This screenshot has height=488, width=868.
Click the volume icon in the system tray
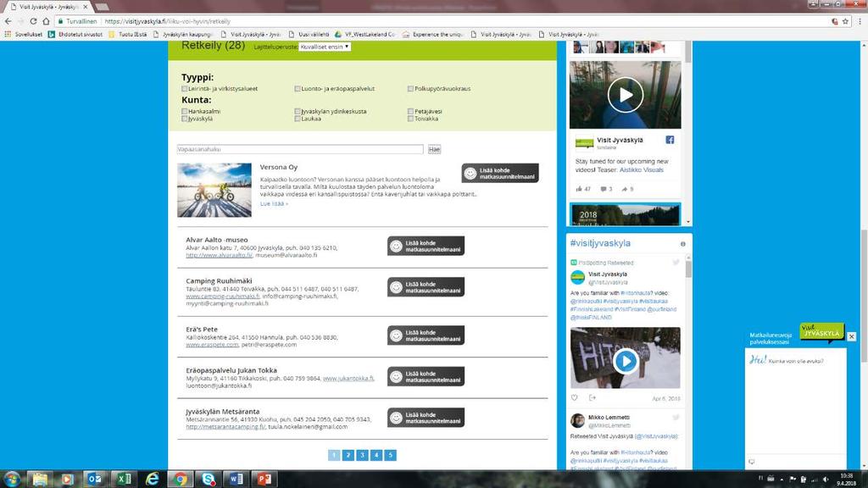click(x=826, y=480)
